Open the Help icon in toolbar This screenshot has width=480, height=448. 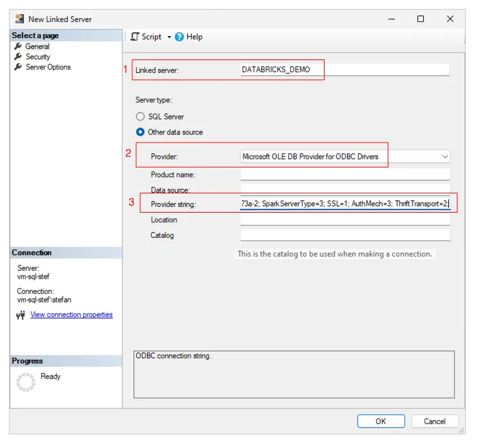(179, 37)
